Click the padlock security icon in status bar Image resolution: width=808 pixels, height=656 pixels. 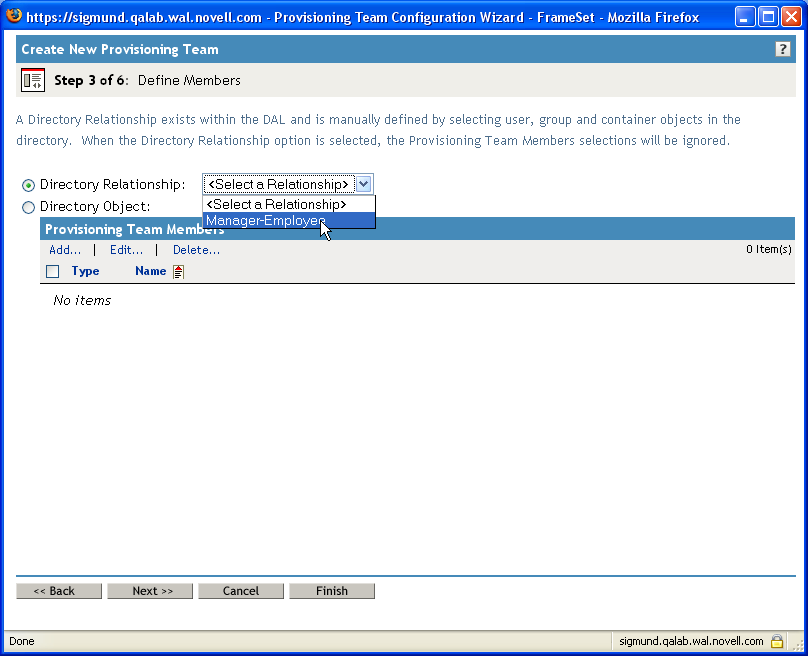click(777, 641)
